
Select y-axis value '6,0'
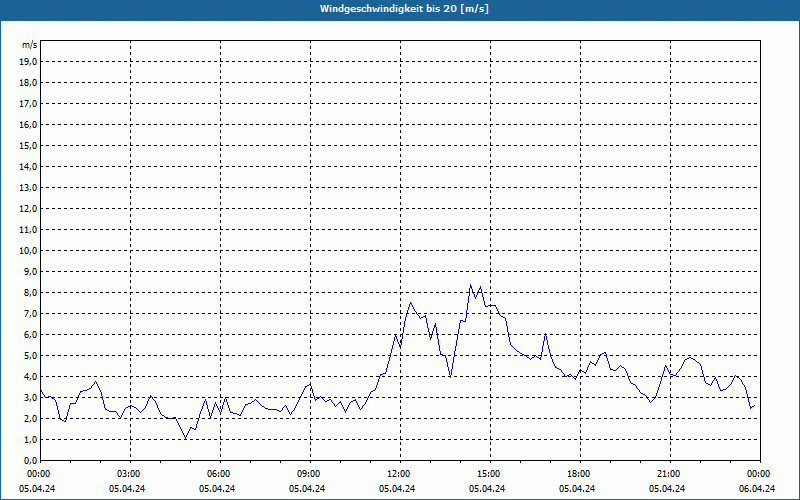point(30,335)
